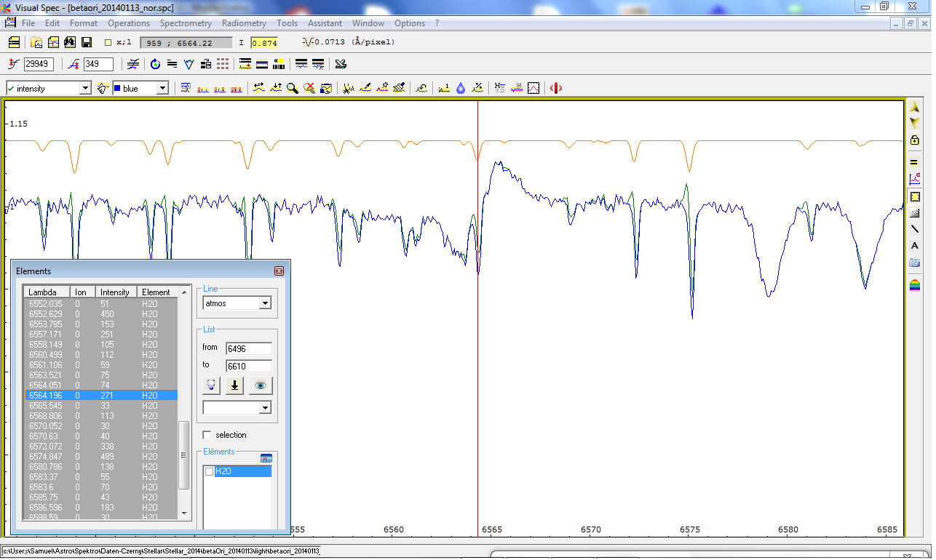Expand the 'atmos' Line dropdown

point(265,303)
